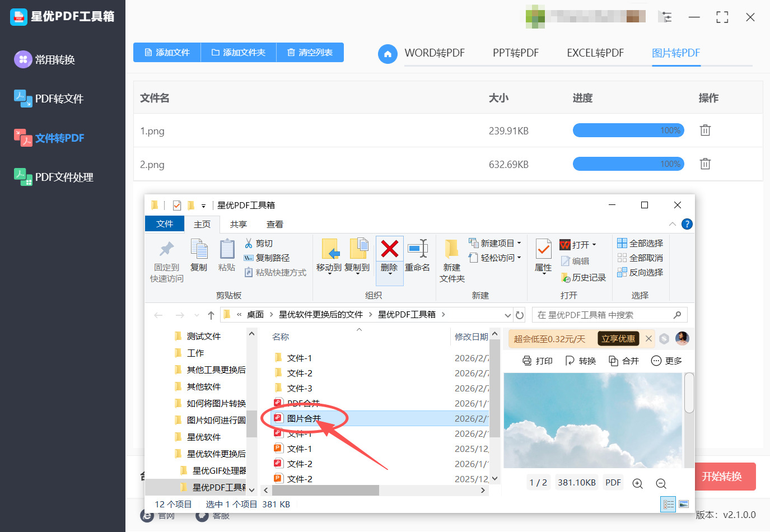Click 历史记录 in the ribbon
Screen dimensions: 770x532
[584, 278]
